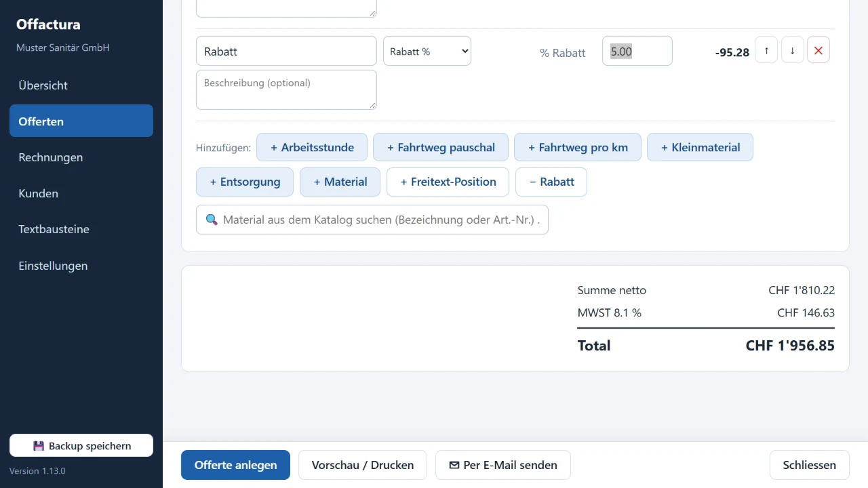Open the Rabatt % type dropdown

coord(427,51)
